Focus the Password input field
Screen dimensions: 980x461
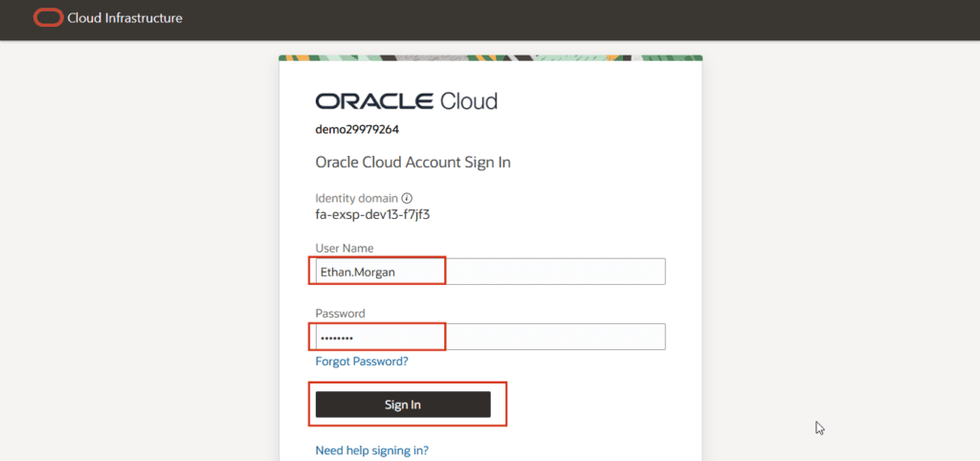[x=491, y=337]
